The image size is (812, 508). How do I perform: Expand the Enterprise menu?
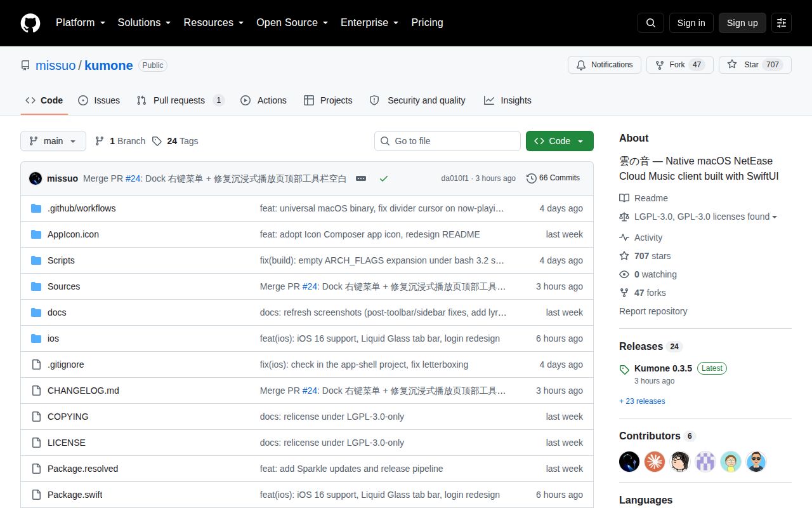pos(369,23)
